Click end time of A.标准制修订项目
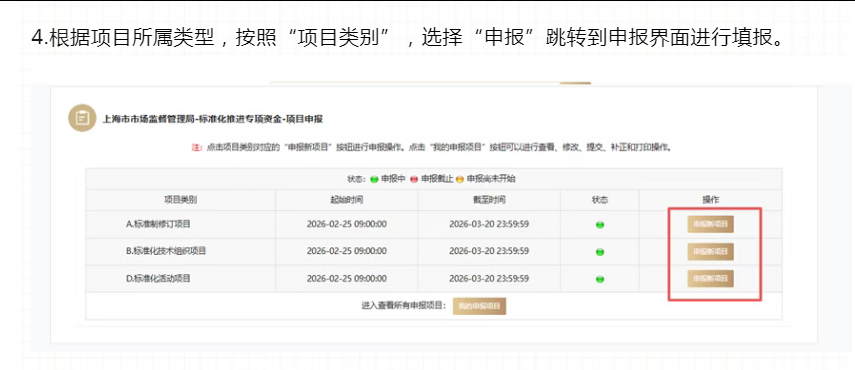This screenshot has width=855, height=370. [489, 224]
